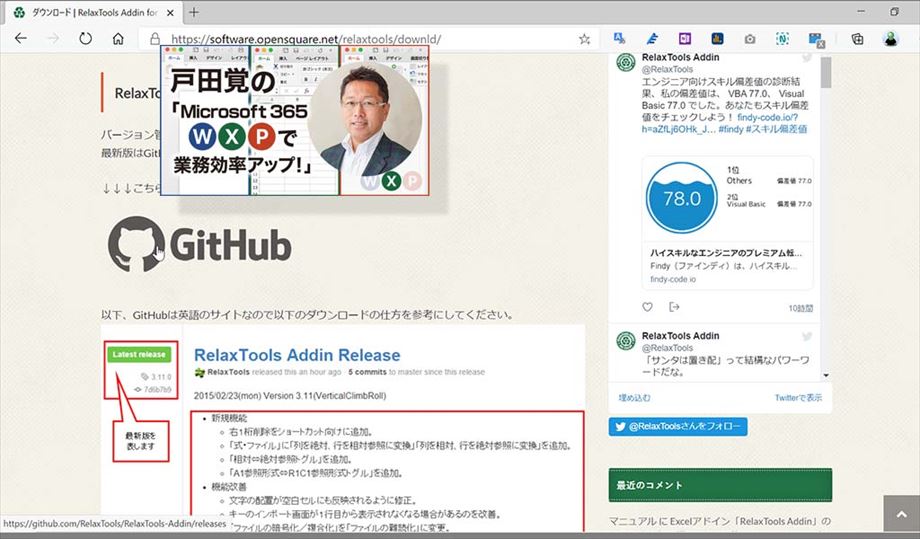
Task: Open the user profile avatar
Action: (891, 39)
